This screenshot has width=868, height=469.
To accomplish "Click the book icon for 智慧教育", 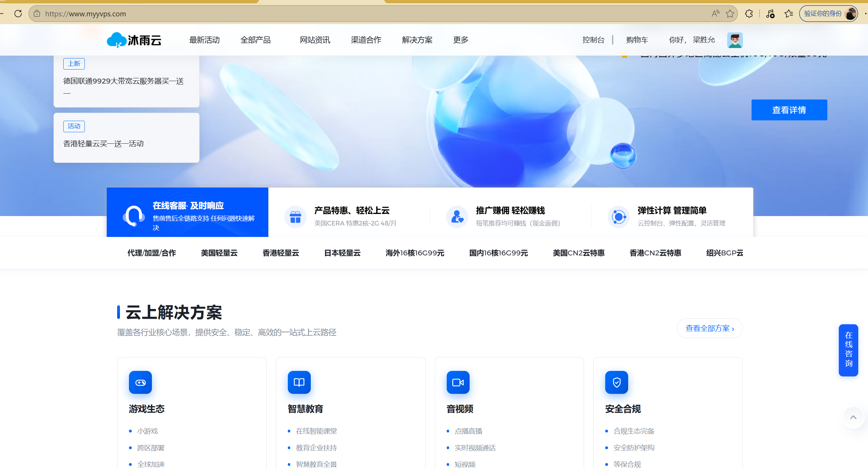I will [x=299, y=382].
